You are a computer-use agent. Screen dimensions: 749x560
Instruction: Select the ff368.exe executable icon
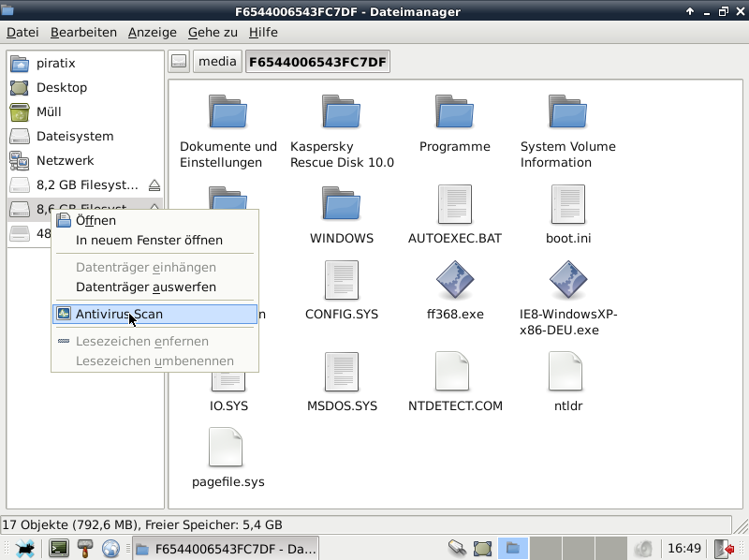[x=455, y=281]
